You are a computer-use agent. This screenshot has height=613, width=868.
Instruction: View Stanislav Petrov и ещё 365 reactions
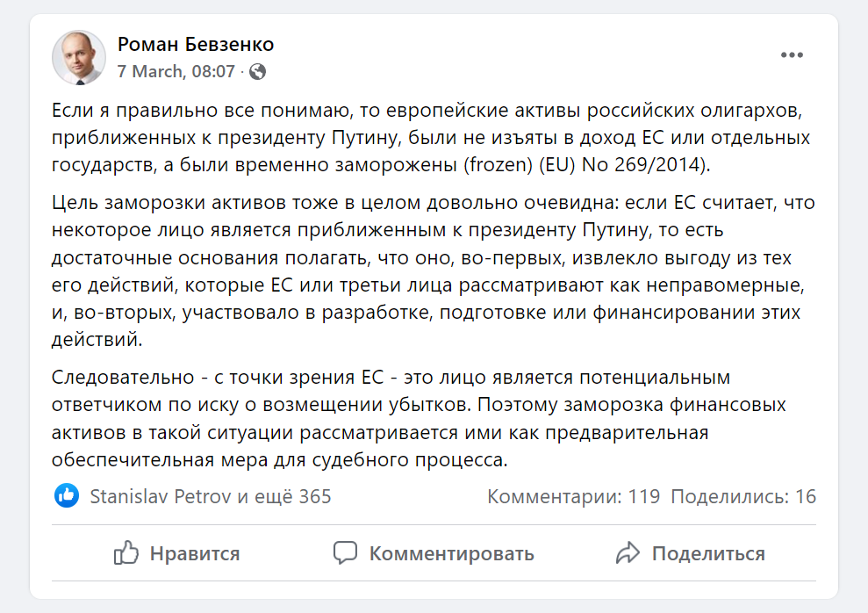click(211, 497)
